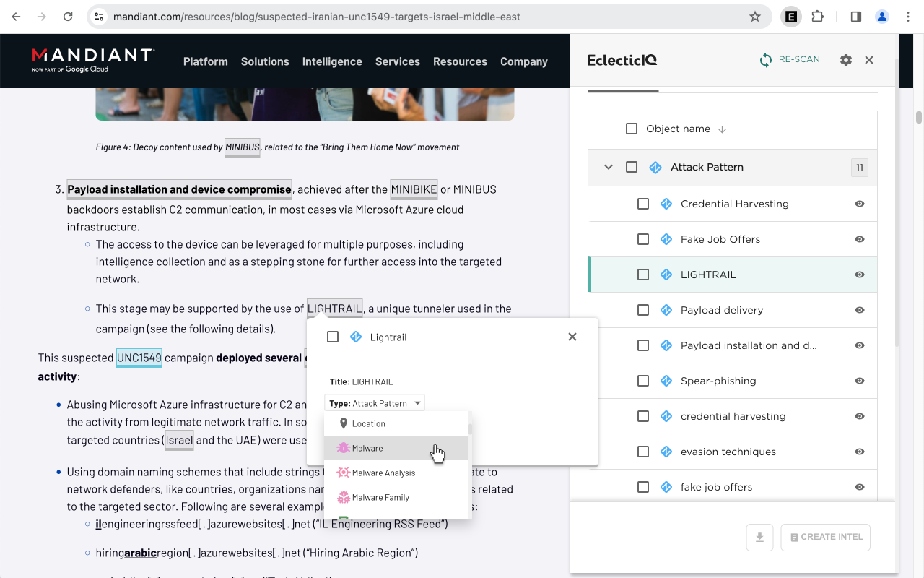Click the Malware Analysis icon in dropdown

point(343,473)
